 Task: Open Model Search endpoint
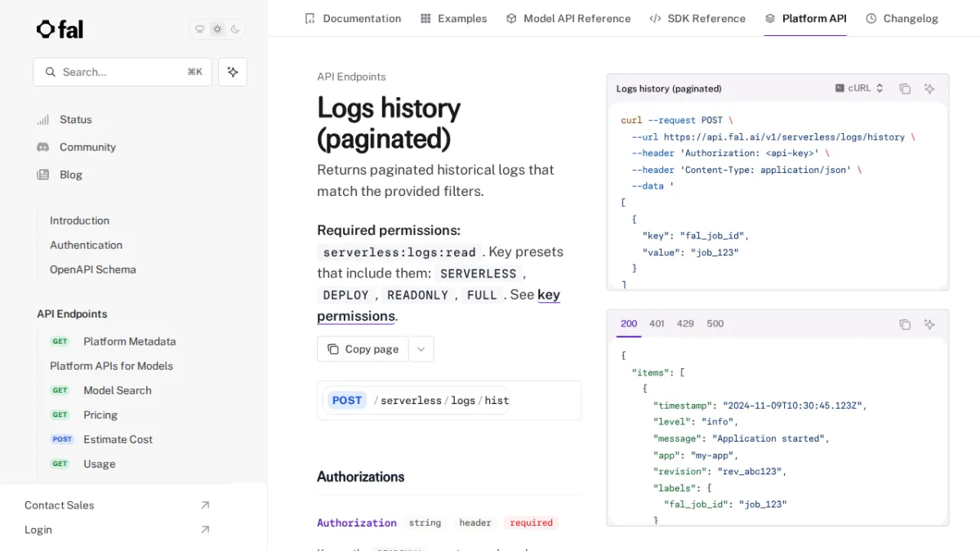click(118, 390)
